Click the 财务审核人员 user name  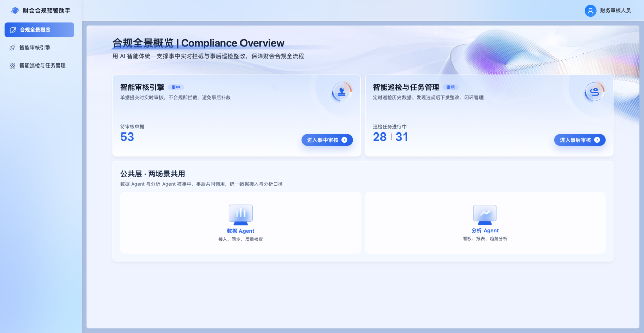coord(615,11)
